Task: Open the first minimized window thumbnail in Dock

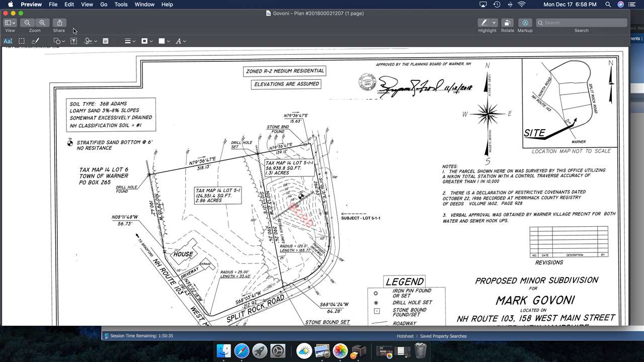Action: pyautogui.click(x=384, y=351)
